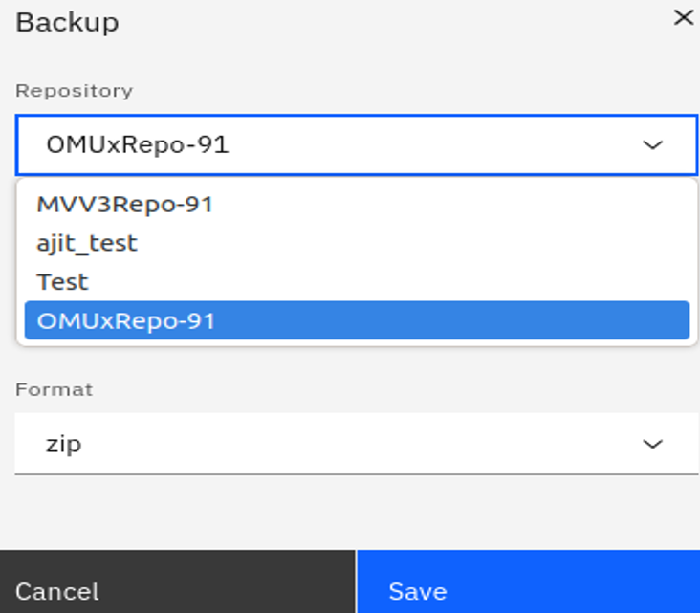
Task: Click the zip value text
Action: (63, 444)
